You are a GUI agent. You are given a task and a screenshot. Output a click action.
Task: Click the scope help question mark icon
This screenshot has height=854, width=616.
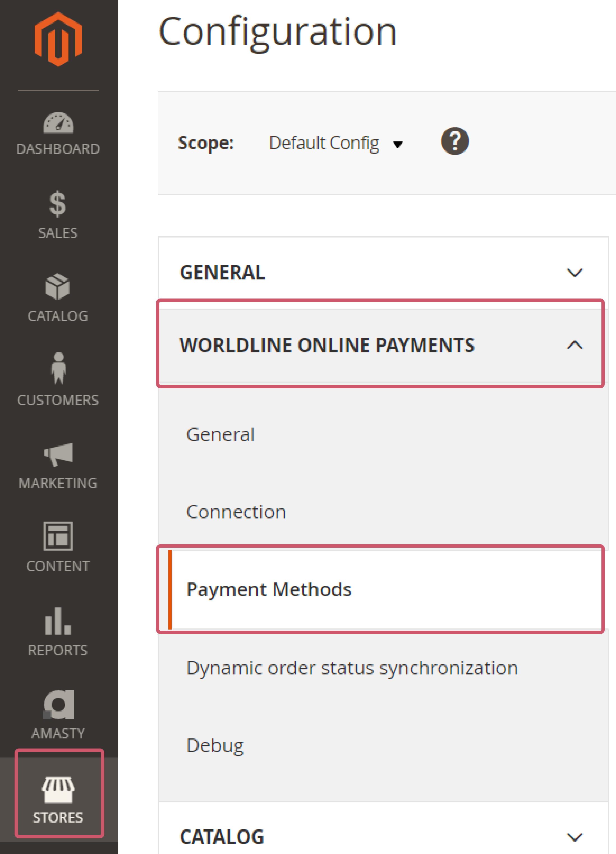[x=455, y=141]
